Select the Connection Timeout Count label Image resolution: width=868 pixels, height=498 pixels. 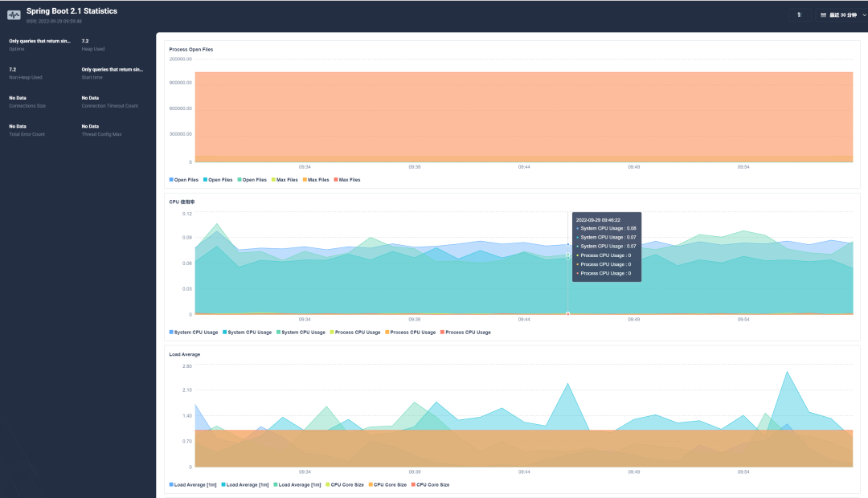110,106
